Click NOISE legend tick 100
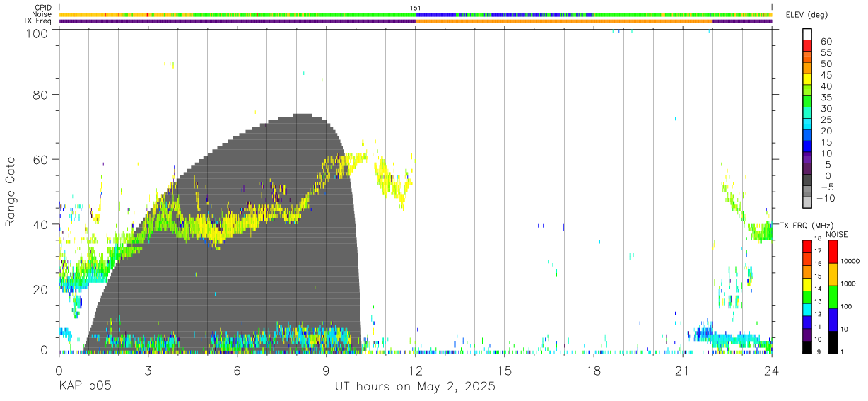This screenshot has width=868, height=401. [846, 307]
